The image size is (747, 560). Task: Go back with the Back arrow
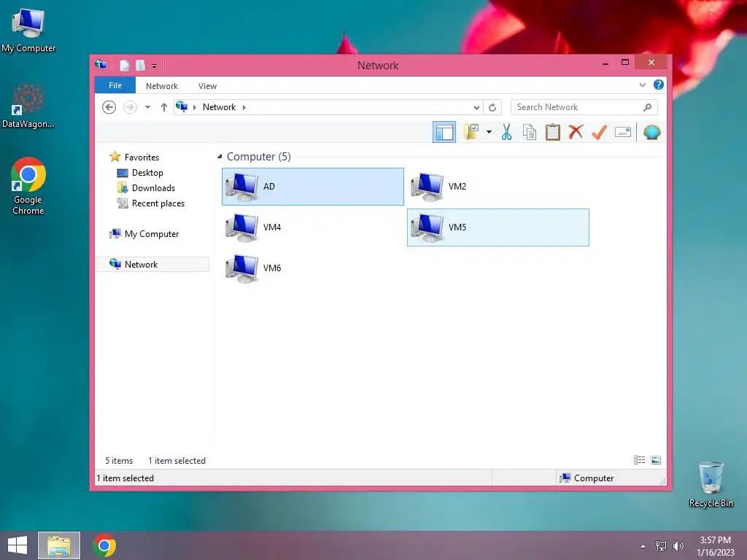click(109, 107)
